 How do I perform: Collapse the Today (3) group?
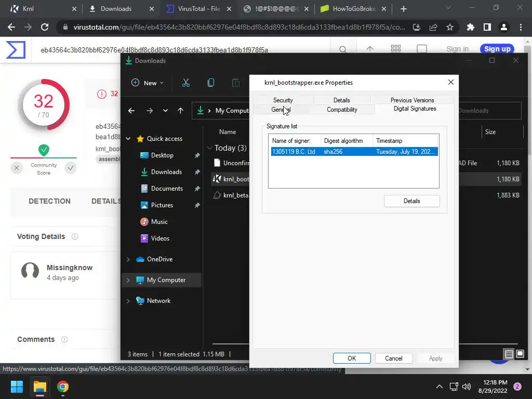(209, 148)
